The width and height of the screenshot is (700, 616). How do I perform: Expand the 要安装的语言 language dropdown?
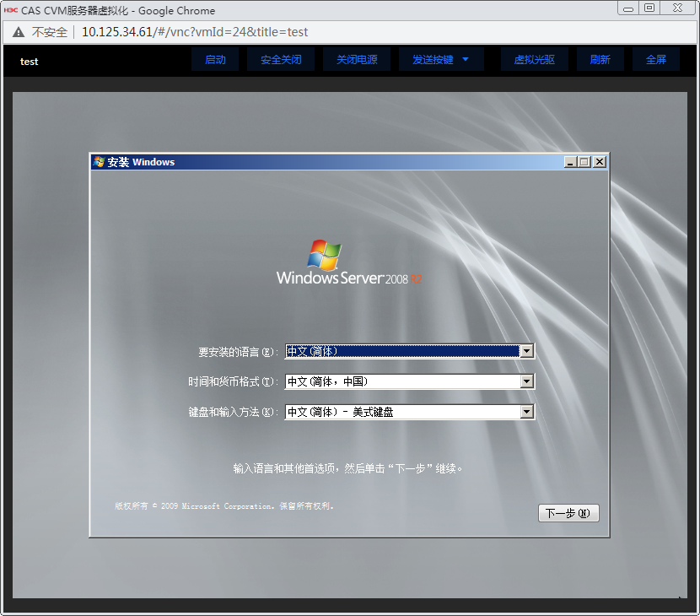(x=527, y=351)
